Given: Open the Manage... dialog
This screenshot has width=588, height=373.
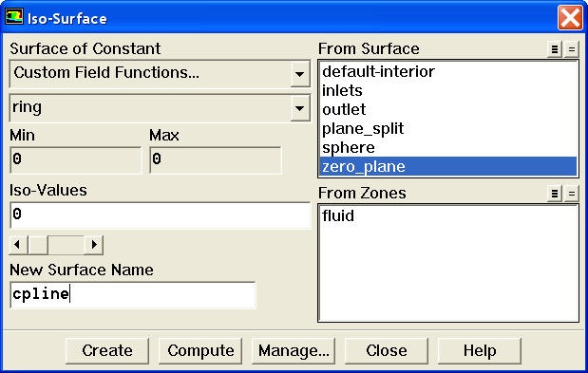Looking at the screenshot, I should (x=294, y=351).
